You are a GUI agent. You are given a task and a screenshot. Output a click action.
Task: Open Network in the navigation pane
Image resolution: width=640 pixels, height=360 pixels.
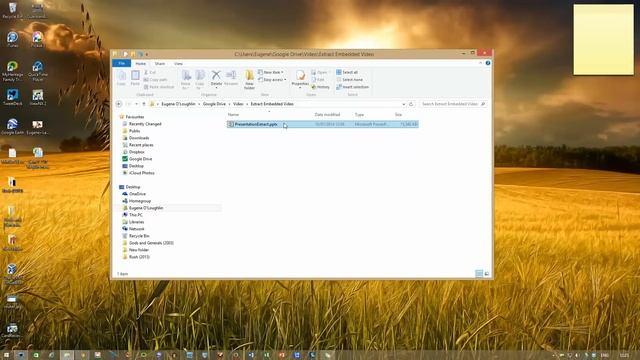(x=136, y=229)
